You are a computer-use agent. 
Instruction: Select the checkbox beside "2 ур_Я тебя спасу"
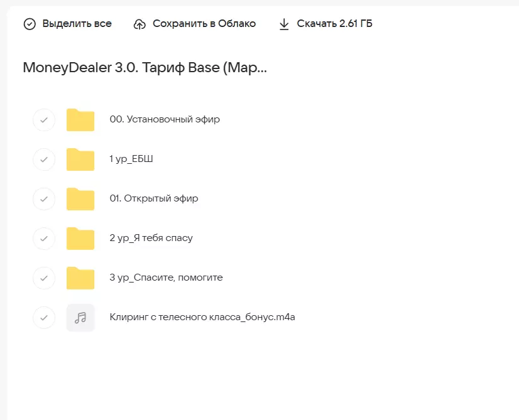(x=43, y=238)
